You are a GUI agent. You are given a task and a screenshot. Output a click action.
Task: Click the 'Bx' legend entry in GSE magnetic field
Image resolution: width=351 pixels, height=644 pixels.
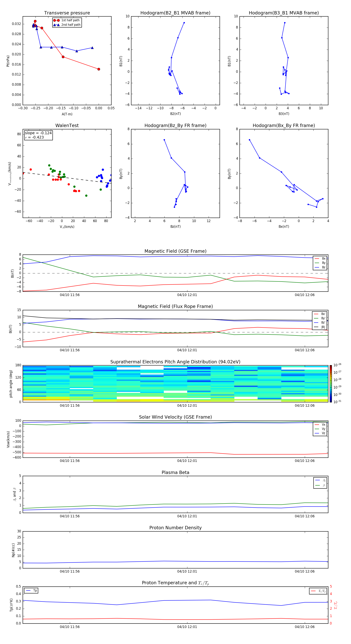[320, 259]
